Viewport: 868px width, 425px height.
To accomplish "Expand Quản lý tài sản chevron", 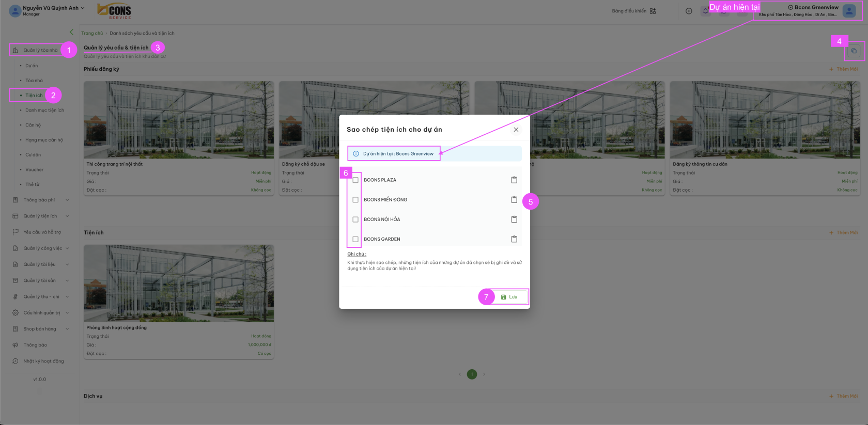I will [x=67, y=280].
